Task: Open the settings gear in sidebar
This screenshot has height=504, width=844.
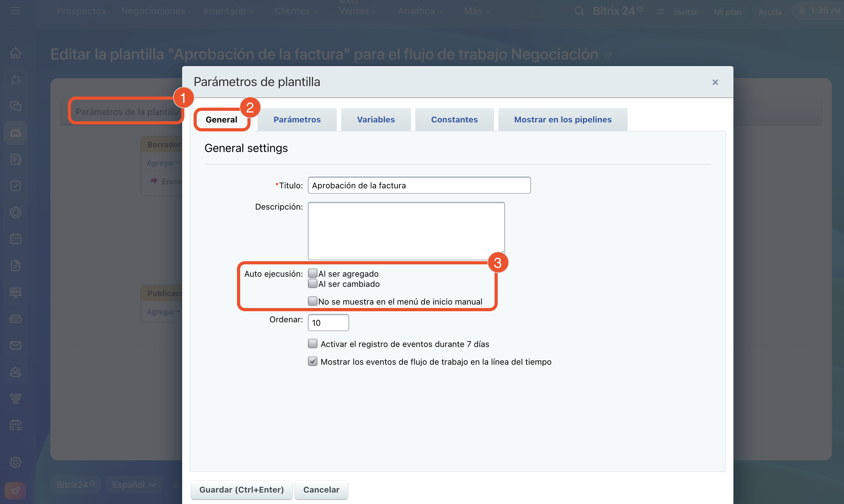Action: 16,462
